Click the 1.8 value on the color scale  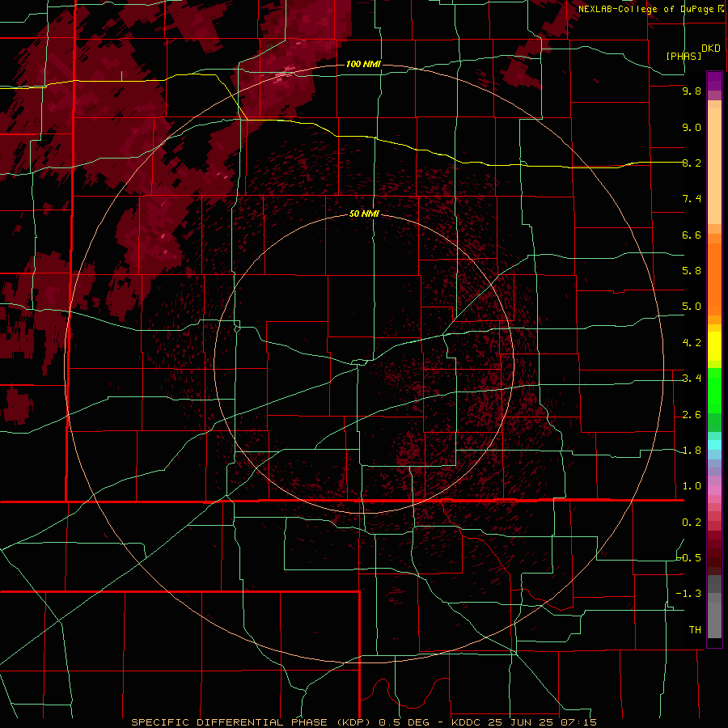pos(692,451)
